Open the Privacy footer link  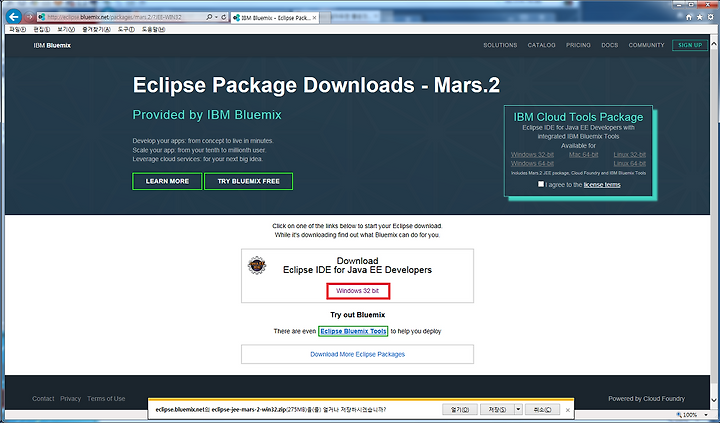tap(70, 399)
